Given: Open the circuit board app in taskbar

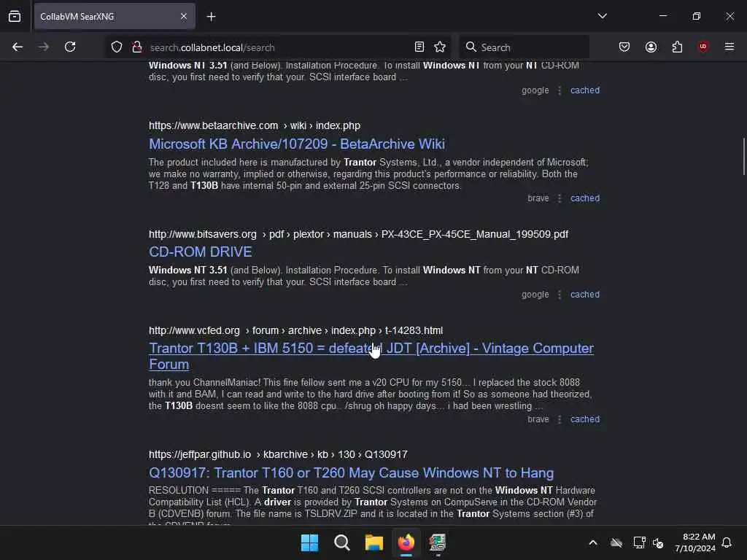Looking at the screenshot, I should [x=438, y=542].
